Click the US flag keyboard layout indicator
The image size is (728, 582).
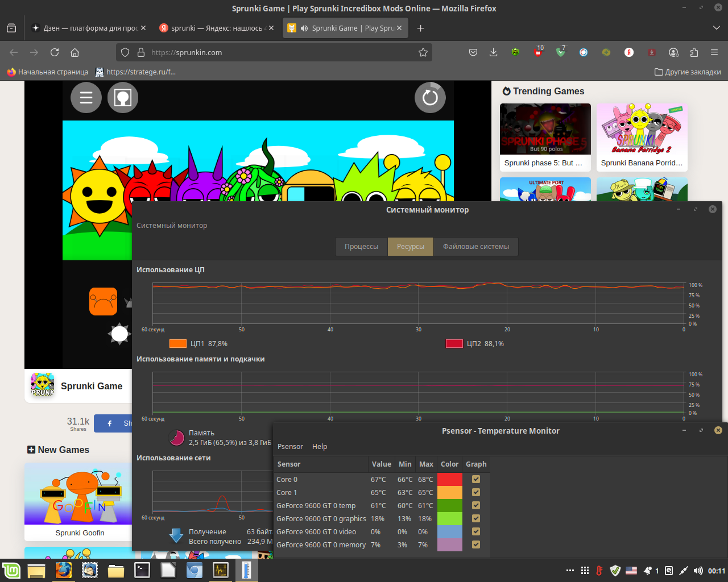point(631,571)
